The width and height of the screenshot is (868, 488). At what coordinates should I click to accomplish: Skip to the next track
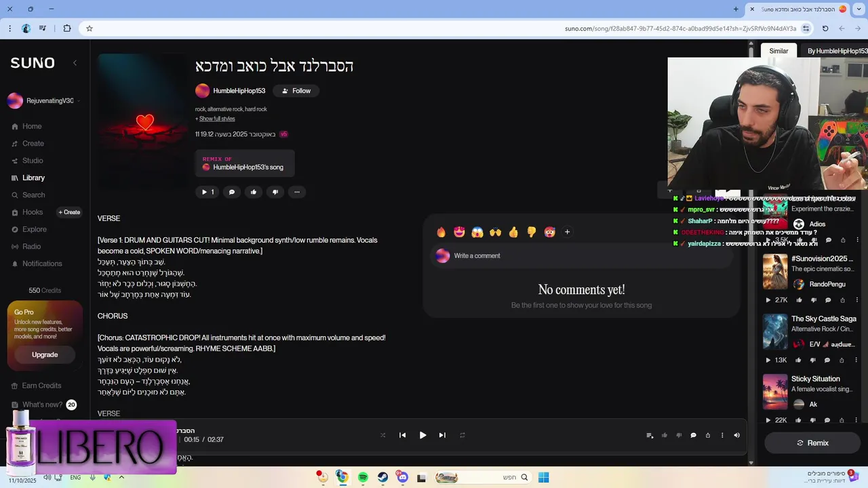(442, 435)
